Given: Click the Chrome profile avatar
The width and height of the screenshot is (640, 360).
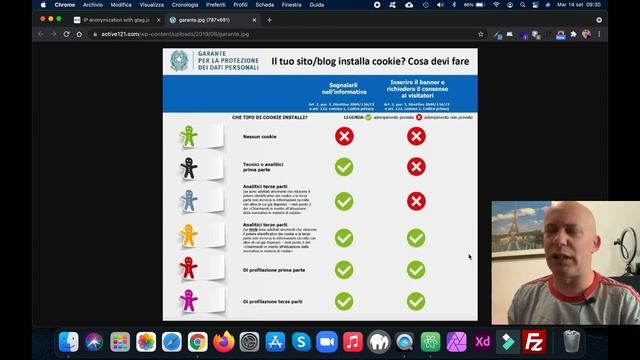Looking at the screenshot, I should click(586, 34).
